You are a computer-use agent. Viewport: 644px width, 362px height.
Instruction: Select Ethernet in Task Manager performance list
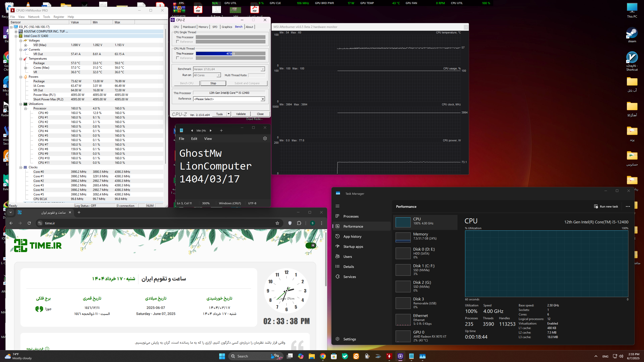425,319
